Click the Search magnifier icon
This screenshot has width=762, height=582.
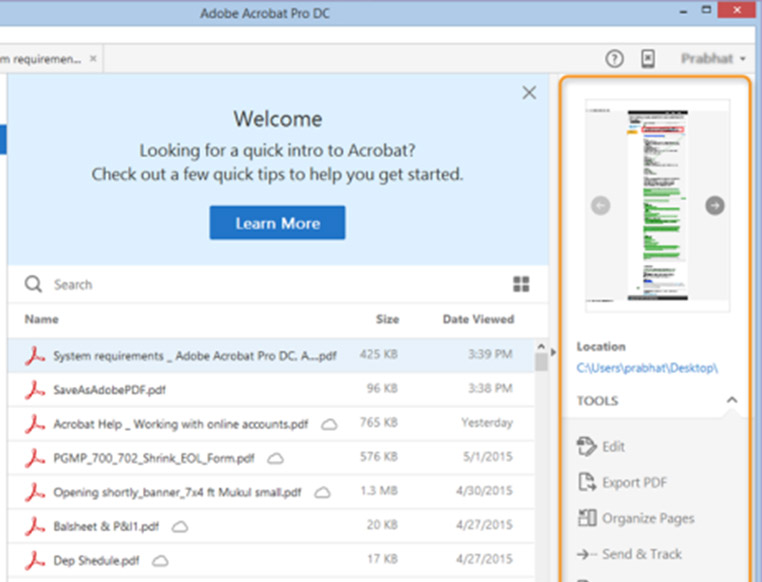pyautogui.click(x=34, y=284)
